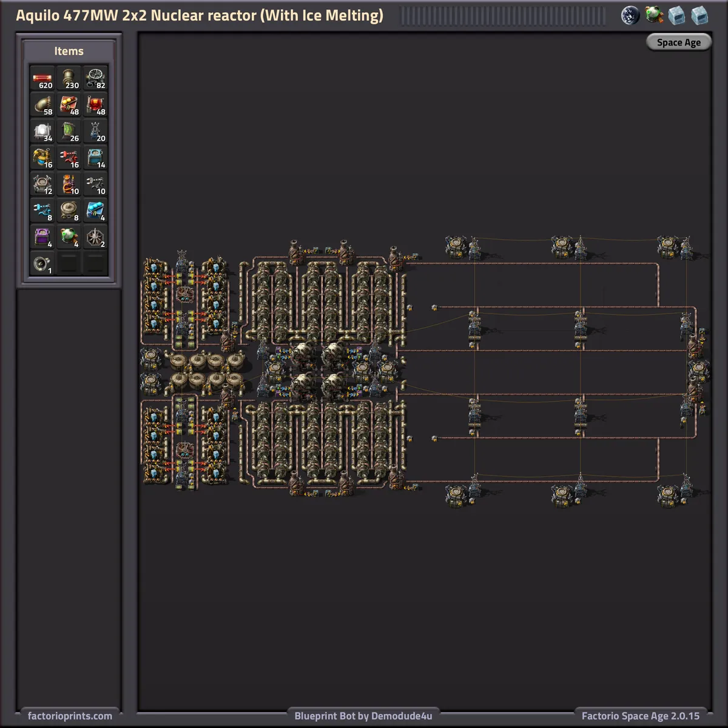Screen dimensions: 728x728
Task: Click the purple provider chest showing 4
Action: tap(42, 237)
